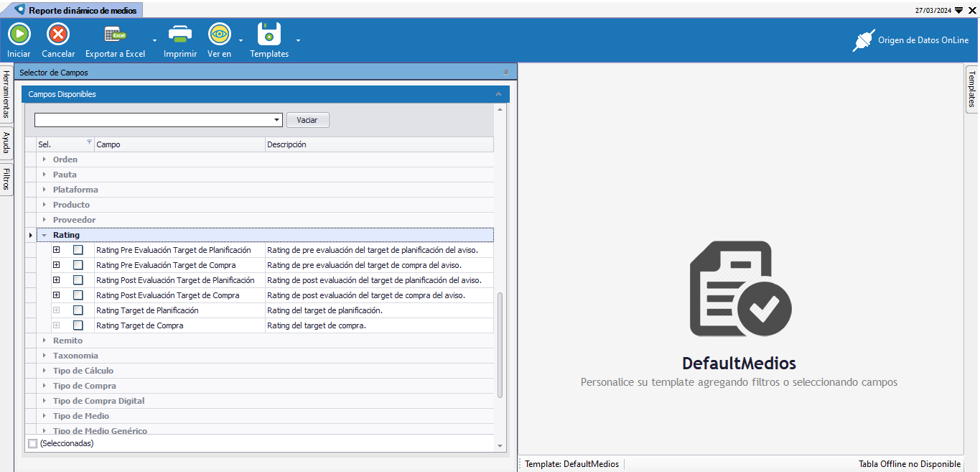Click the Imprimir label
This screenshot has width=980, height=472.
click(180, 54)
